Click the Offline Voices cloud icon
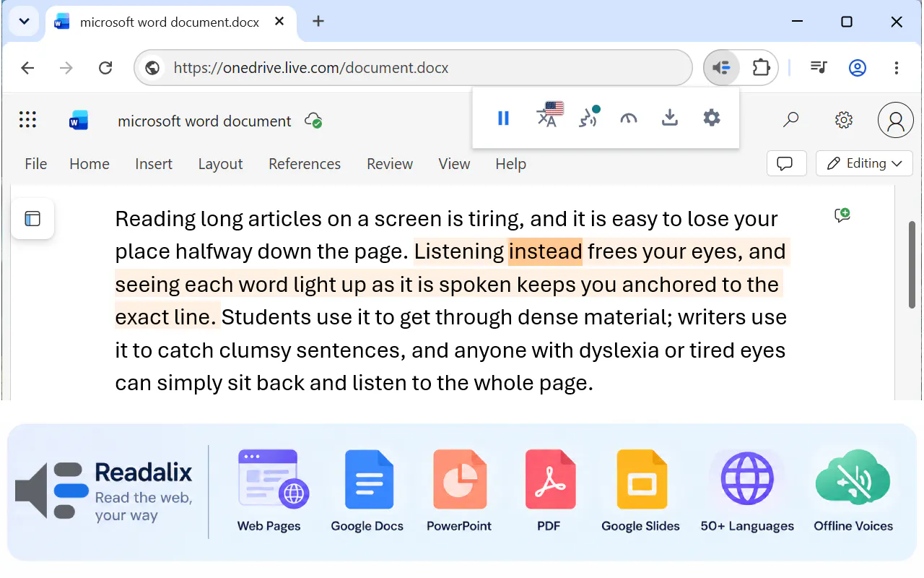The width and height of the screenshot is (924, 578). [853, 477]
